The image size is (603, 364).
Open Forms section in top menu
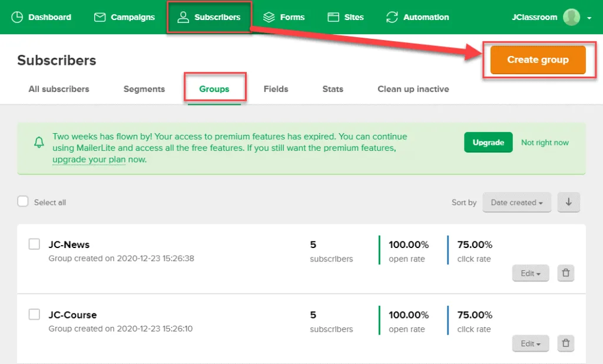284,17
